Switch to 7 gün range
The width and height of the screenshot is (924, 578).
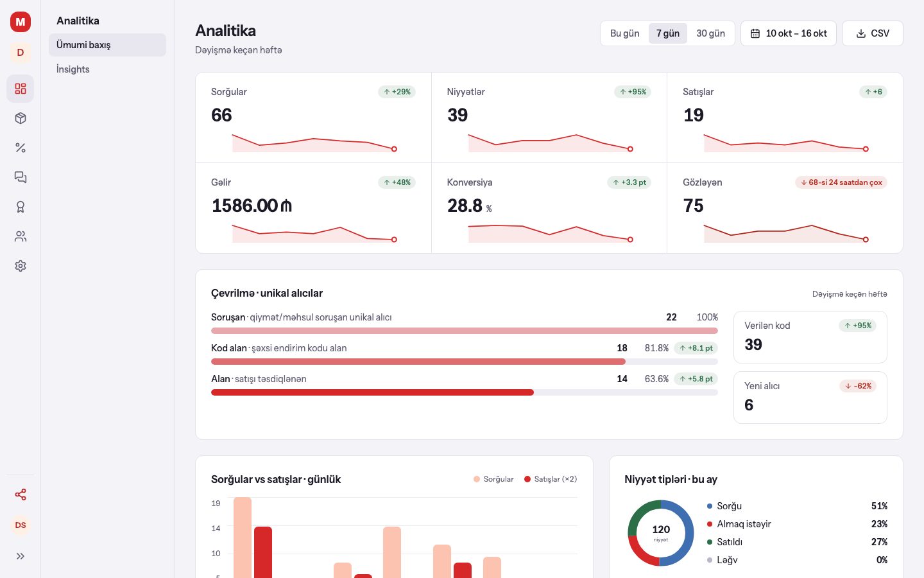pos(668,33)
